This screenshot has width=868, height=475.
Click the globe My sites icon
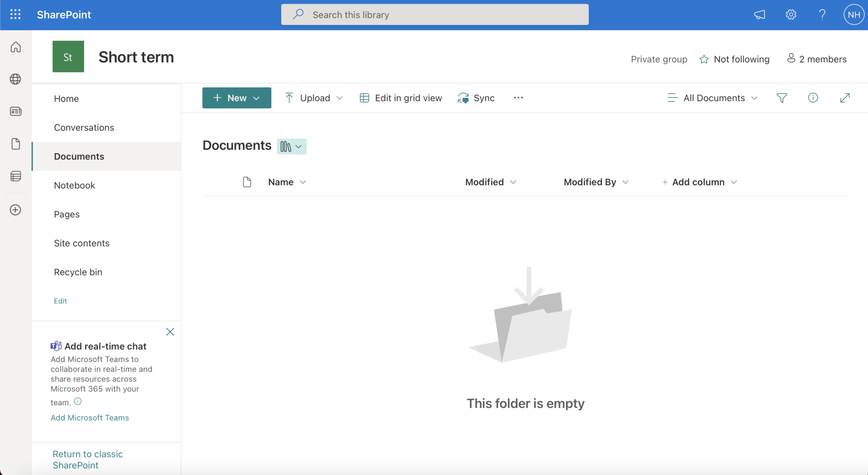point(16,79)
